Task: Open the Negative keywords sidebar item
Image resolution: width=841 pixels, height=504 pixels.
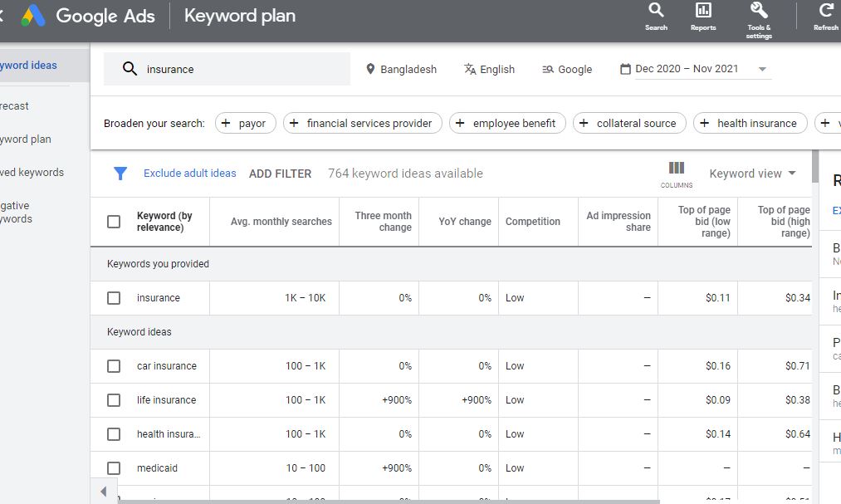Action: tap(16, 213)
